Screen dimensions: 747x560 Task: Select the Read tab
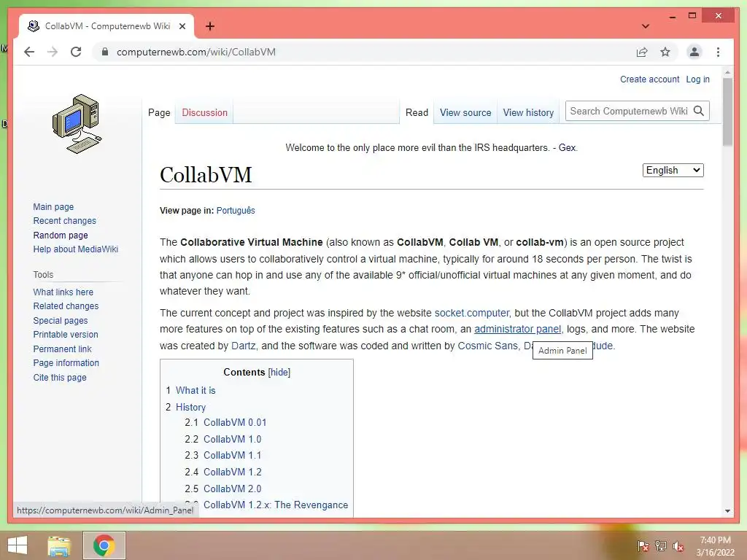point(417,113)
